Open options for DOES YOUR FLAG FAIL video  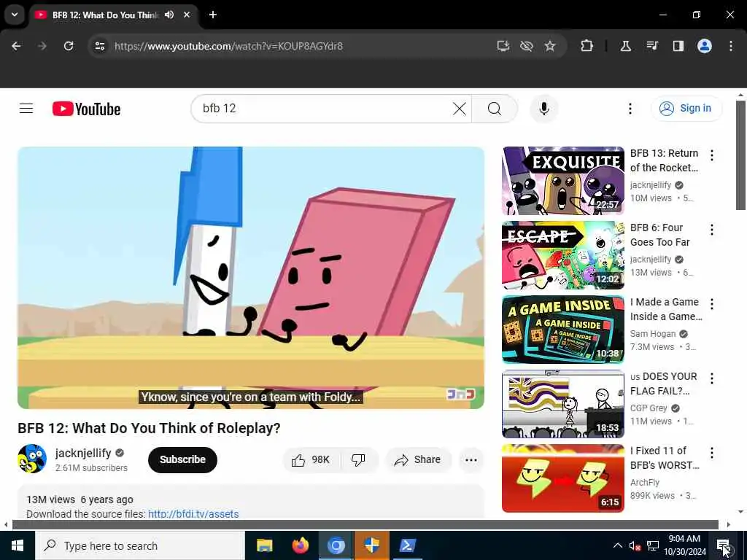(712, 378)
